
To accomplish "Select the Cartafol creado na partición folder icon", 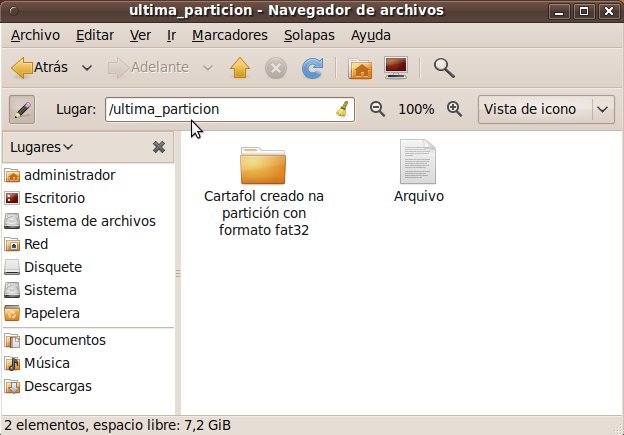I will point(263,166).
